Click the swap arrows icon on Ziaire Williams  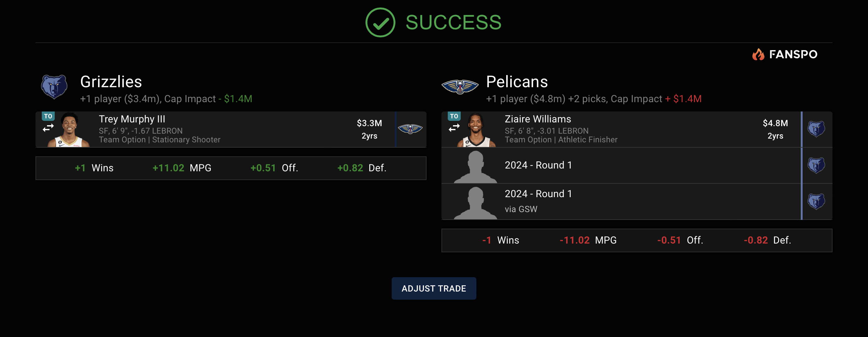pyautogui.click(x=454, y=128)
